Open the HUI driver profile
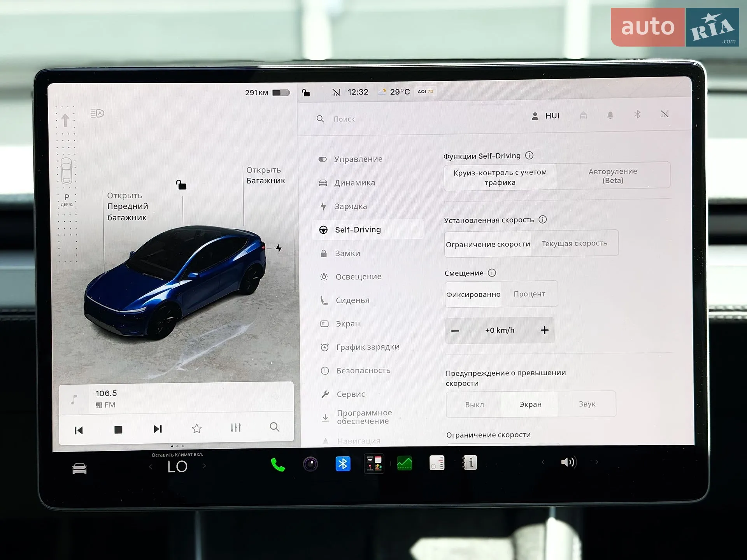747x560 pixels. point(545,116)
